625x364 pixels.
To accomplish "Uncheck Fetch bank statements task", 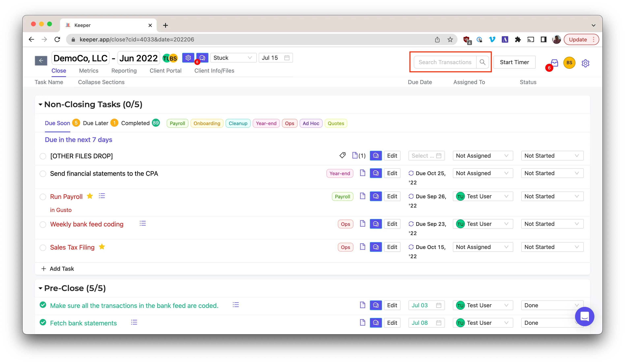I will [43, 322].
